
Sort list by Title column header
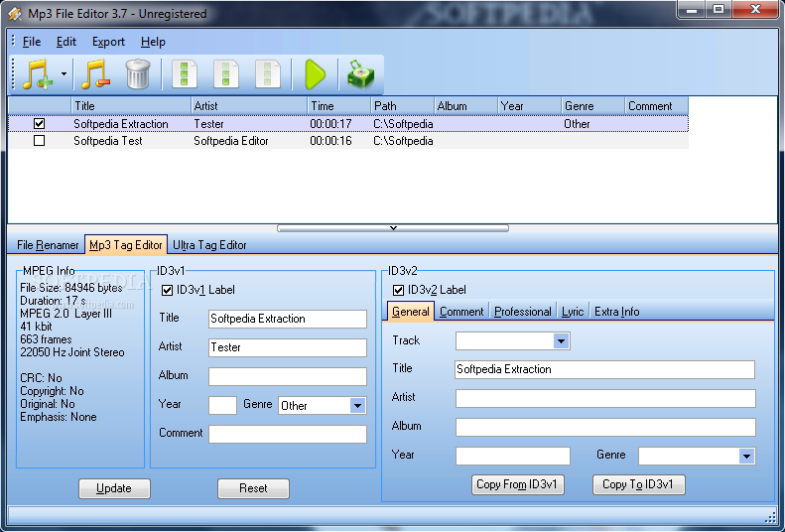click(x=131, y=106)
